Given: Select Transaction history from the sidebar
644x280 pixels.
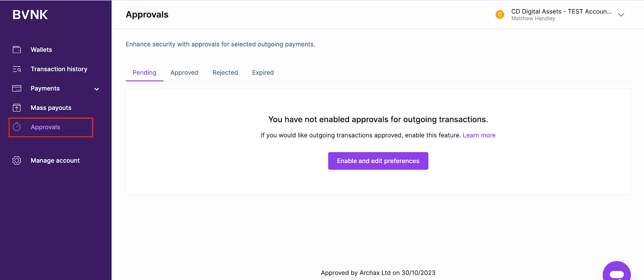Looking at the screenshot, I should click(x=59, y=69).
